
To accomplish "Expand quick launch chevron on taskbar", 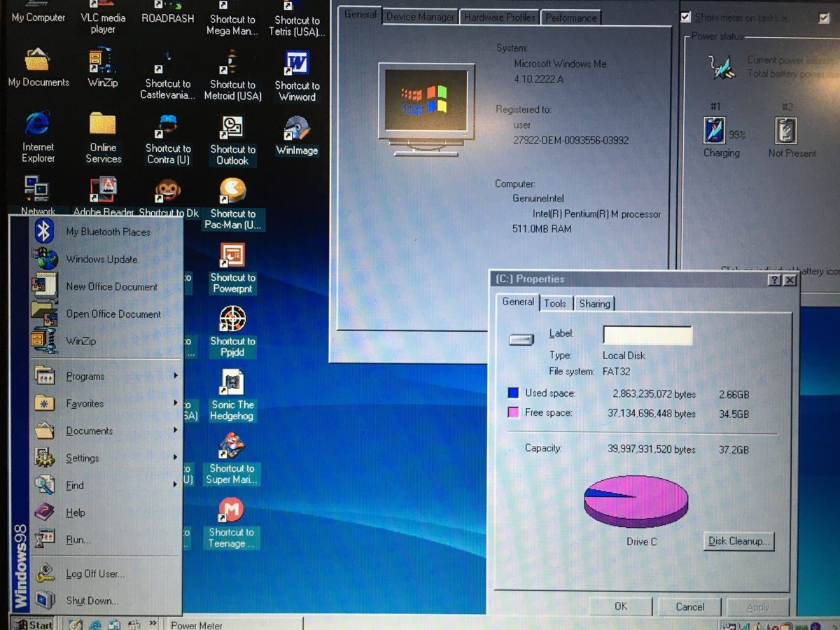I will click(x=153, y=623).
